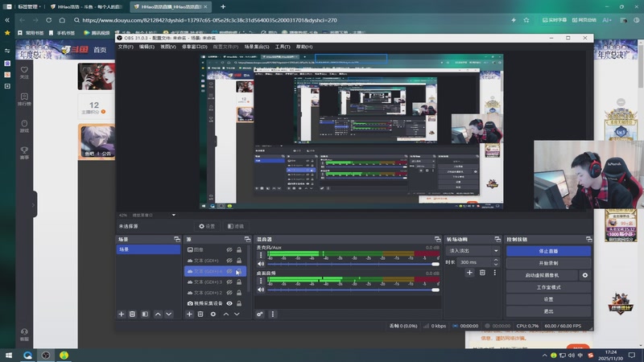644x362 pixels.
Task: Undock the Sources (源) panel
Action: (247, 239)
